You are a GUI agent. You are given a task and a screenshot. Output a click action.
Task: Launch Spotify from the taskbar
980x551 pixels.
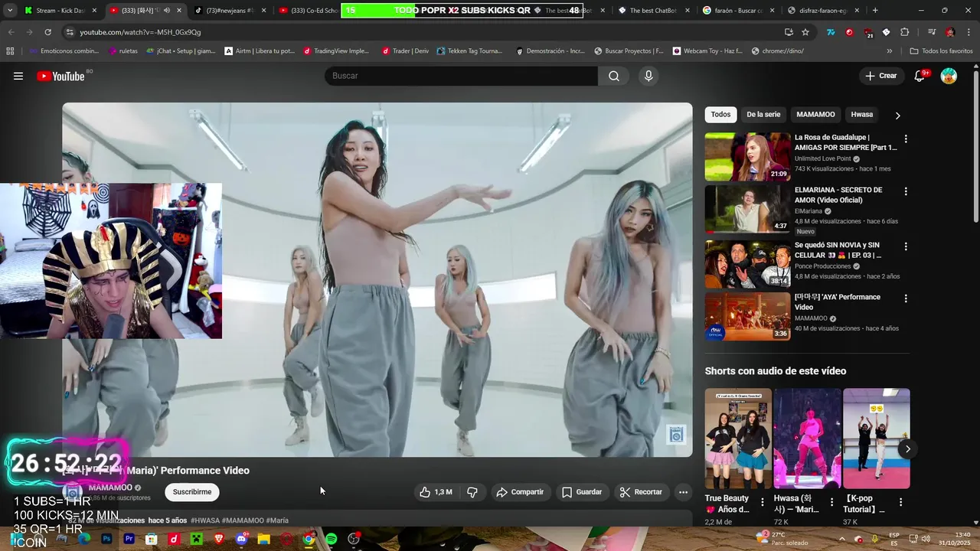(332, 539)
